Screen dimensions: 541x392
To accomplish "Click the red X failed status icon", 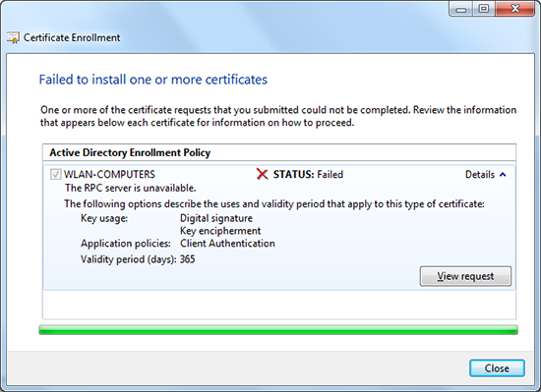I will (263, 174).
